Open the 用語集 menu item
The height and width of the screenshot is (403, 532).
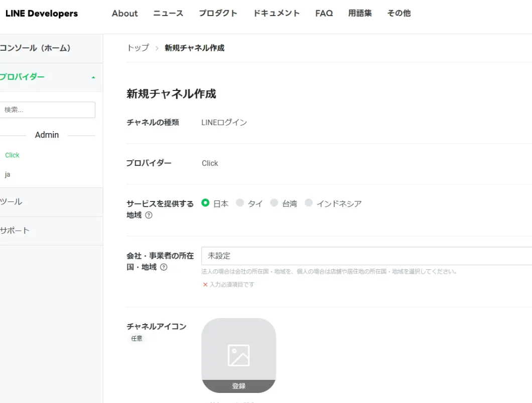(360, 13)
